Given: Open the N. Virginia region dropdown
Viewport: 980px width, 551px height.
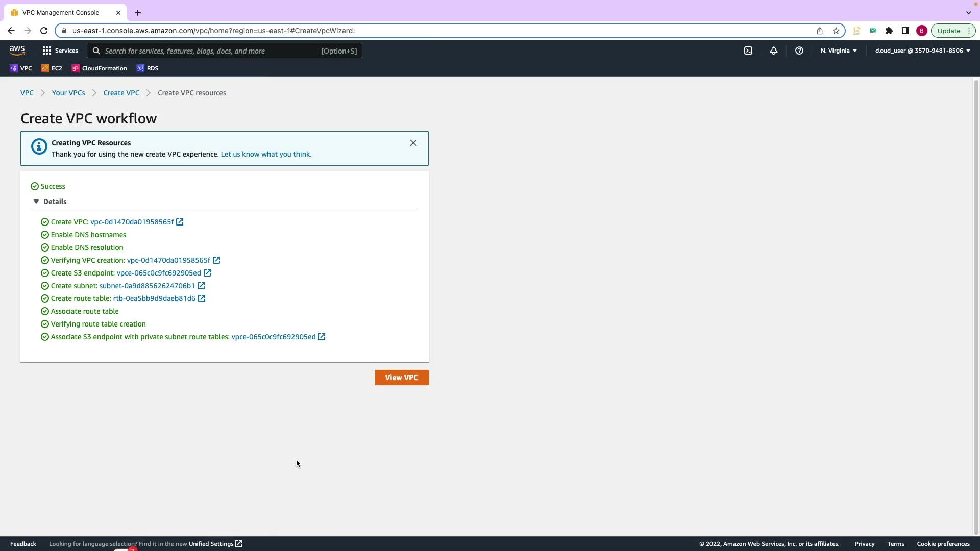Looking at the screenshot, I should [839, 51].
